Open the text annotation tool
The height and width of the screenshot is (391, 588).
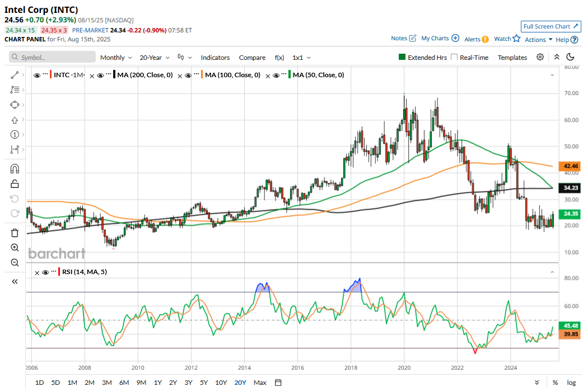coord(15,90)
